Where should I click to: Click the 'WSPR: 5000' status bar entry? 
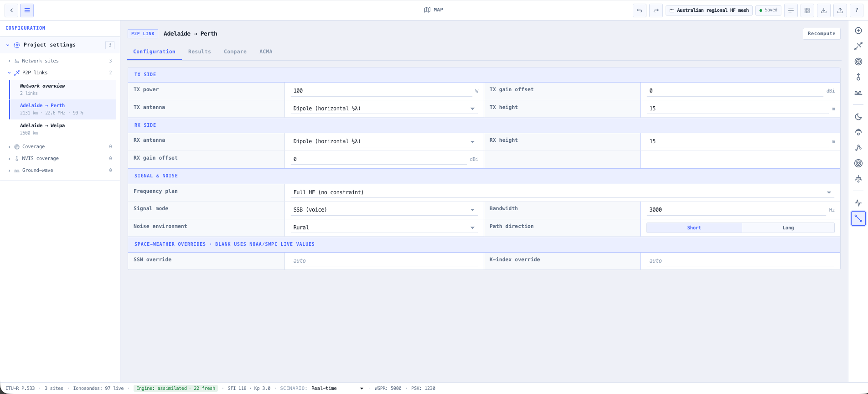(x=388, y=389)
